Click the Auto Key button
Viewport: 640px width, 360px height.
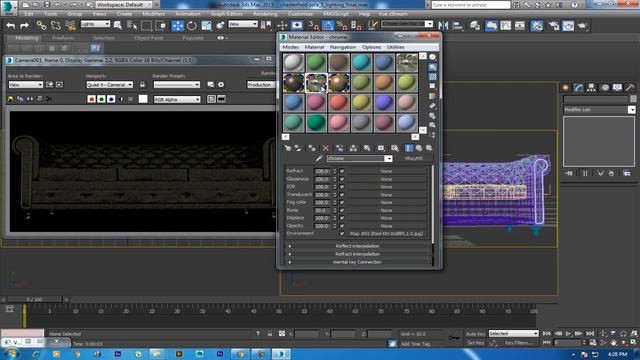tap(476, 334)
